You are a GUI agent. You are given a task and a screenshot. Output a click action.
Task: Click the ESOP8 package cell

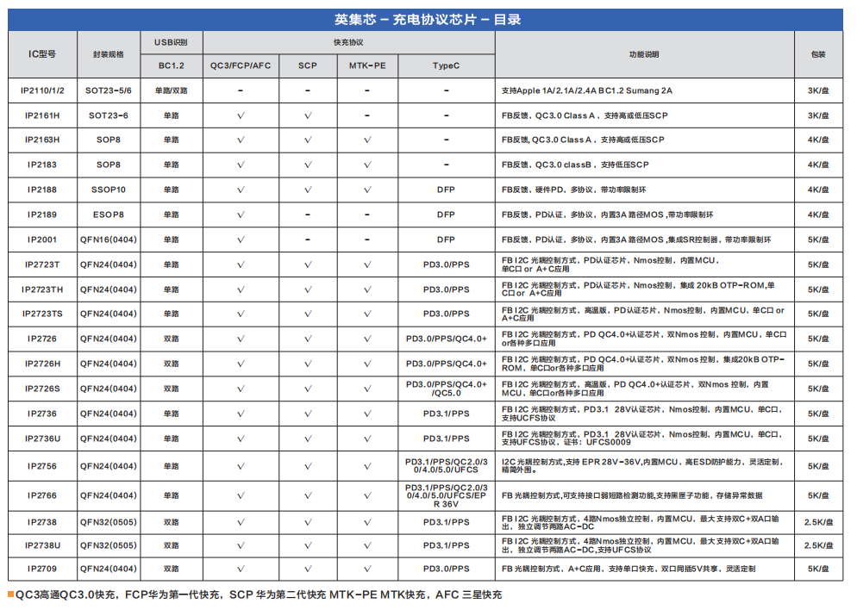pos(109,215)
